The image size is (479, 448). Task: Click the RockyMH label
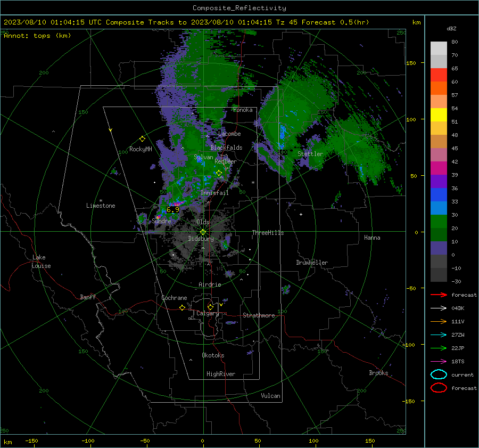(x=141, y=149)
